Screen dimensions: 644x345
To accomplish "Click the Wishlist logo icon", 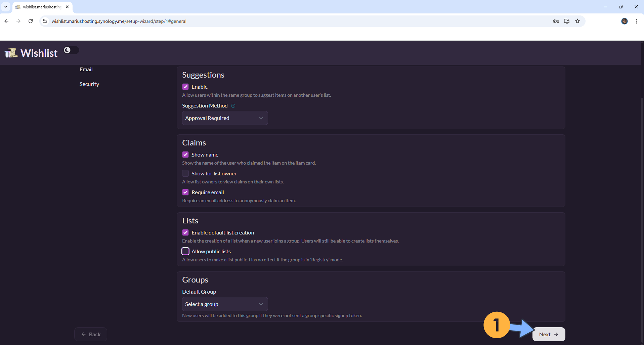I will click(x=11, y=53).
